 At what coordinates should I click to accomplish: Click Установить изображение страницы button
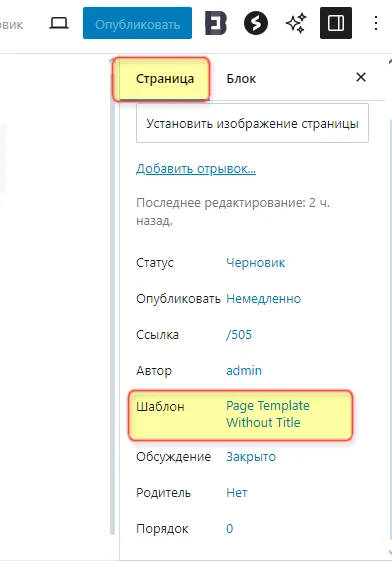point(252,123)
